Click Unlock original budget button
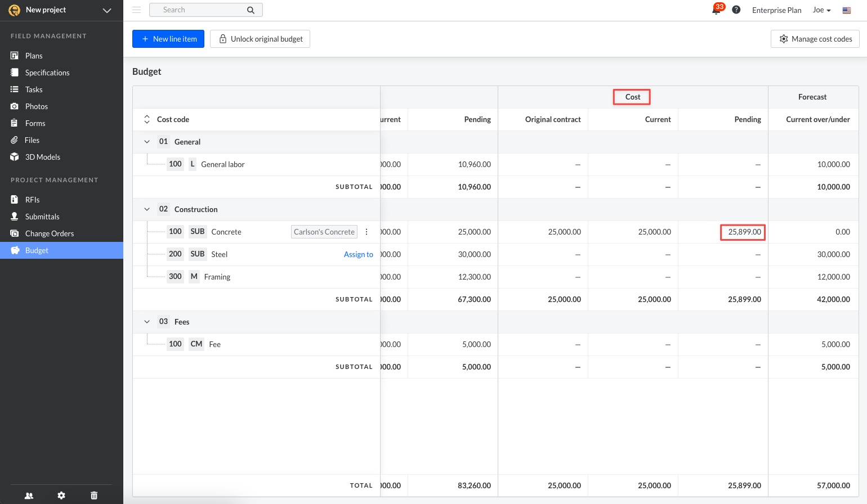 pos(260,39)
